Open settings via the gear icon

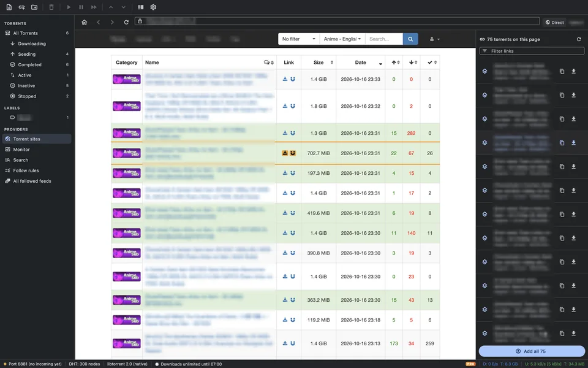coord(153,7)
